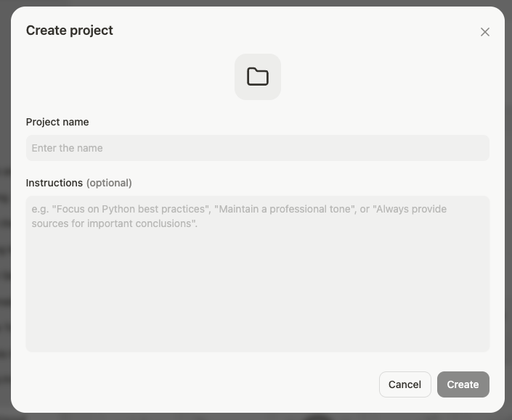Click the "(optional)" text beside Instructions
Viewport: 512px width, 420px height.
tap(109, 183)
